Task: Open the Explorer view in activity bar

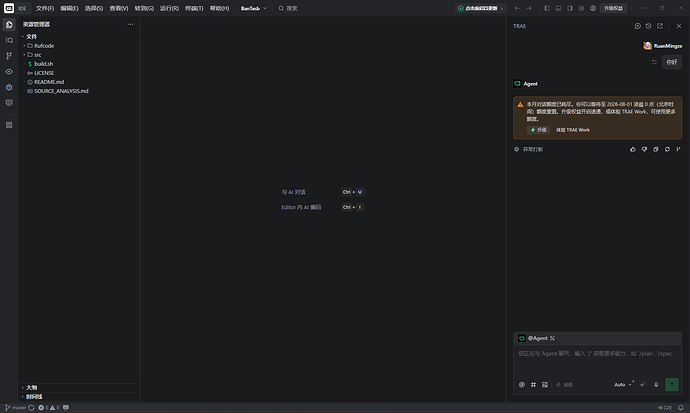Action: (x=9, y=25)
